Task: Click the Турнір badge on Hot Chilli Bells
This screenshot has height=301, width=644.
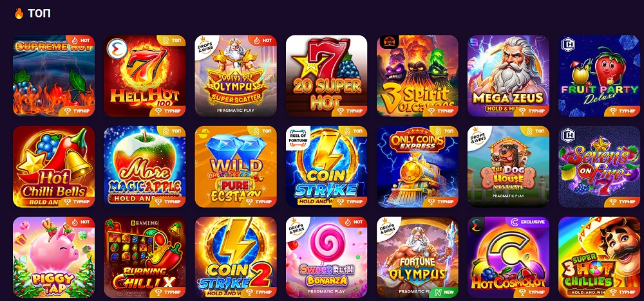Action: 77,202
